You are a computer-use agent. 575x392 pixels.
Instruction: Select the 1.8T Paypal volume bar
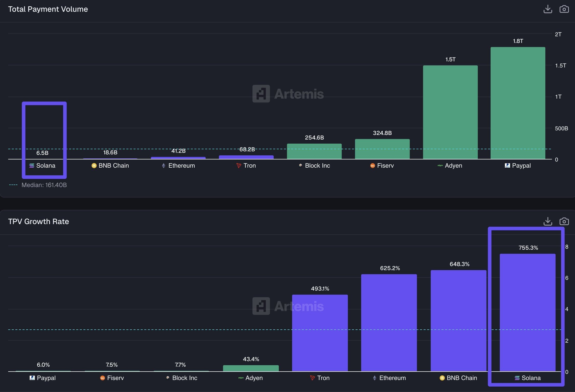pos(518,103)
